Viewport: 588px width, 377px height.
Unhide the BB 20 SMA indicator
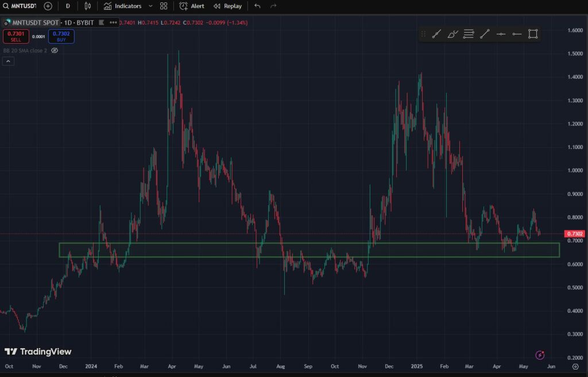pos(54,51)
